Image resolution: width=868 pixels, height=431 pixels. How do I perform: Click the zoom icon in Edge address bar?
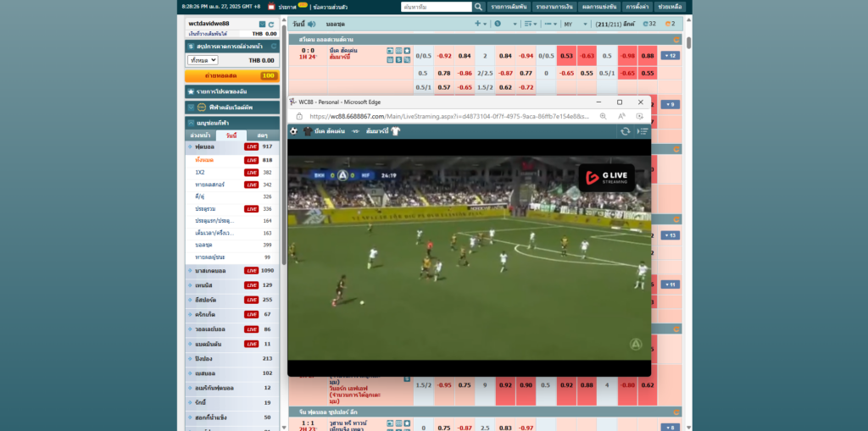603,116
